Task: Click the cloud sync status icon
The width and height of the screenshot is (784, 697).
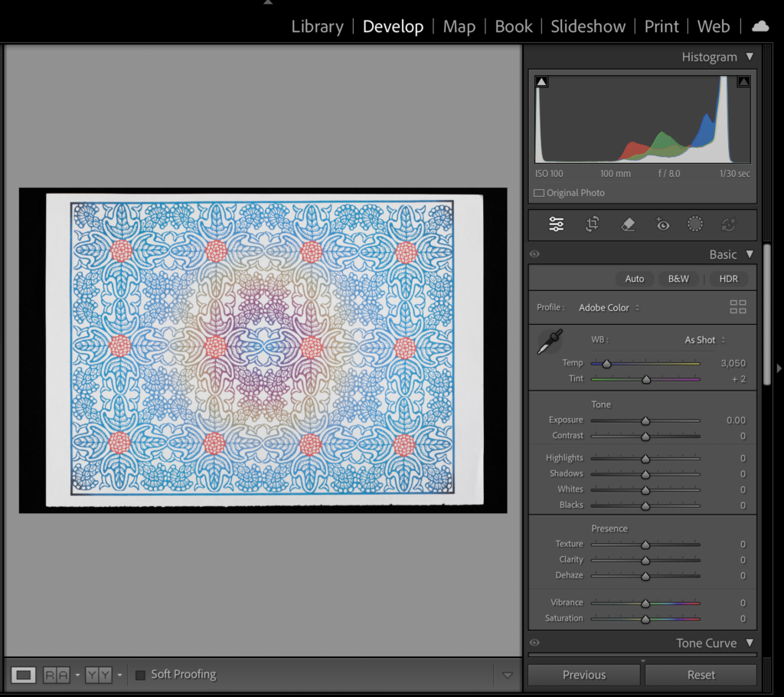Action: point(760,26)
